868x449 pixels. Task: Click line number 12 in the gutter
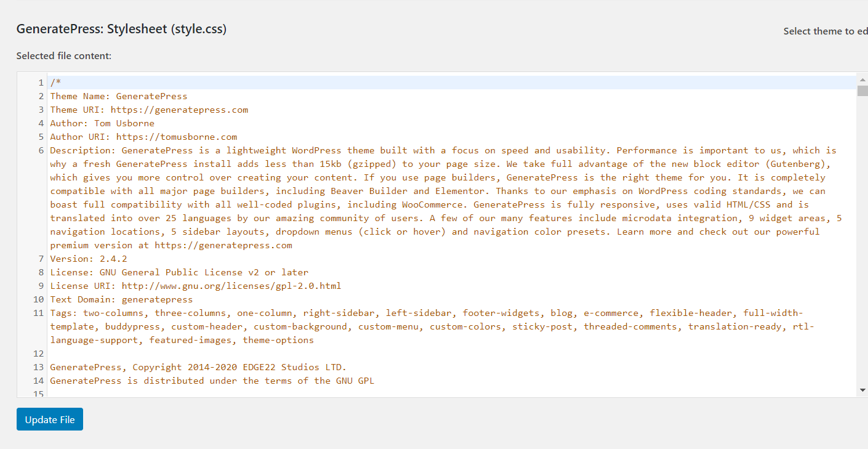(39, 354)
